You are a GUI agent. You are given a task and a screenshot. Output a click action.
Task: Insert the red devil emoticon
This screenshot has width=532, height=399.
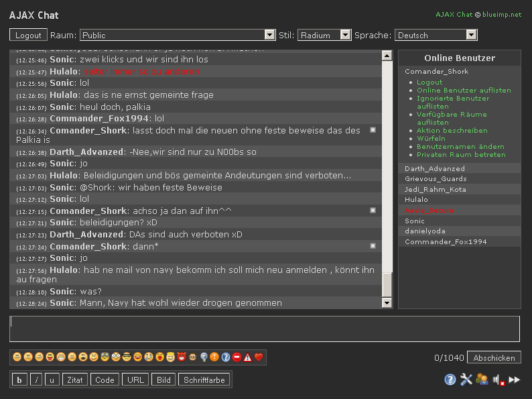(182, 357)
